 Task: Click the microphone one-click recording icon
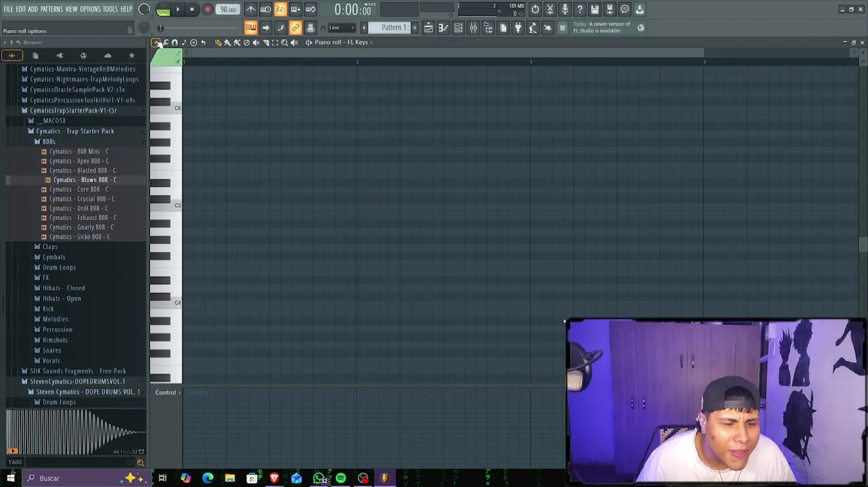(565, 9)
